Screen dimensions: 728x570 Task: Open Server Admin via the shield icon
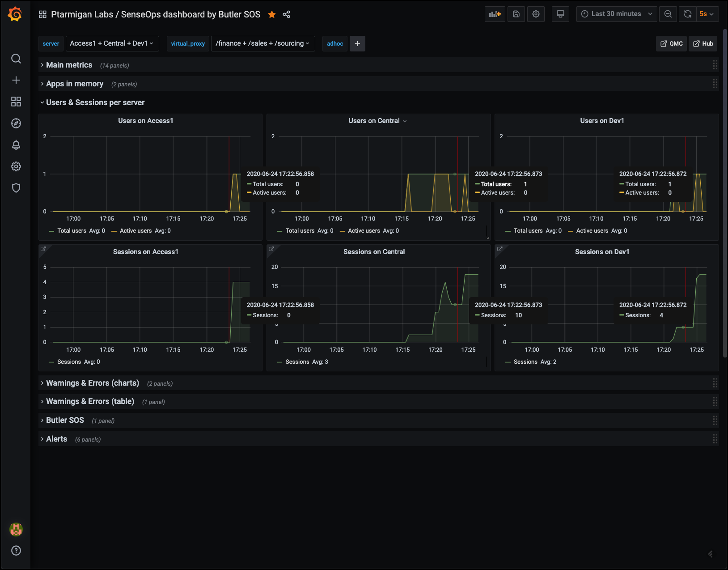click(x=16, y=188)
